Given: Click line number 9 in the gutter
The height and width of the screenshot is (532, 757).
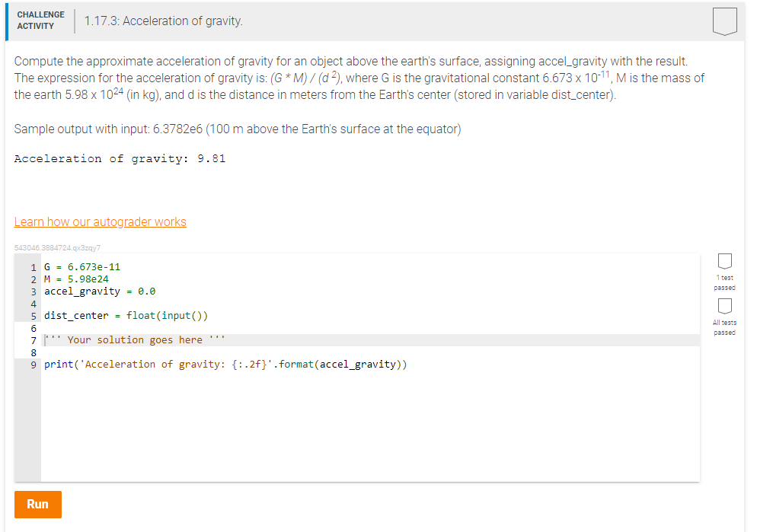Looking at the screenshot, I should pos(33,364).
